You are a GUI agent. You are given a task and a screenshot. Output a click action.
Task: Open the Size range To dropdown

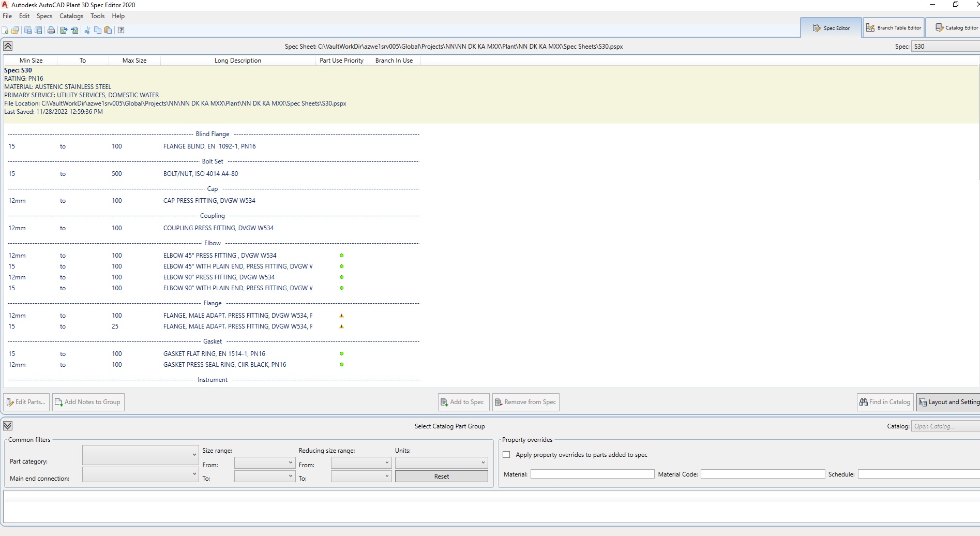pos(265,476)
